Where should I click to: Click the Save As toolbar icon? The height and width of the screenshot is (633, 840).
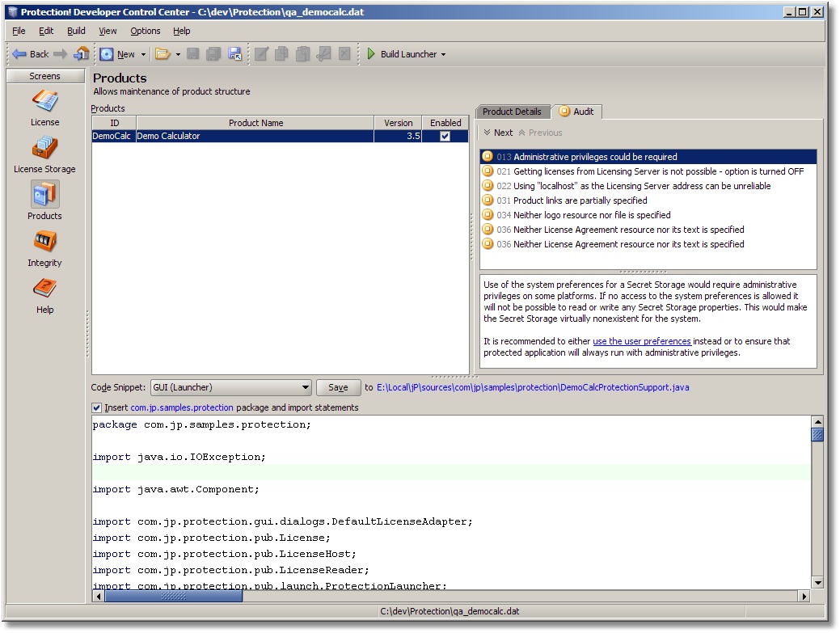tap(234, 54)
